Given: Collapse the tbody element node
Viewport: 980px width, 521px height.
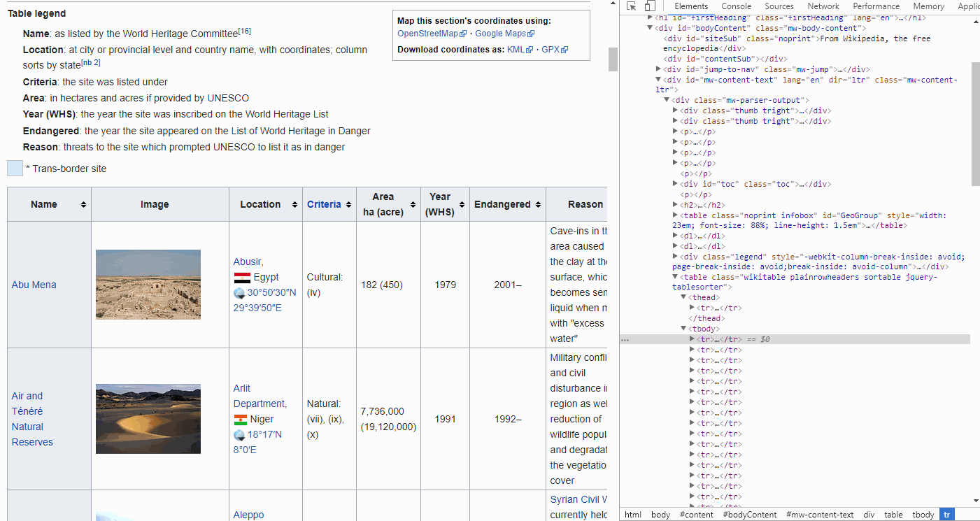Looking at the screenshot, I should 683,329.
